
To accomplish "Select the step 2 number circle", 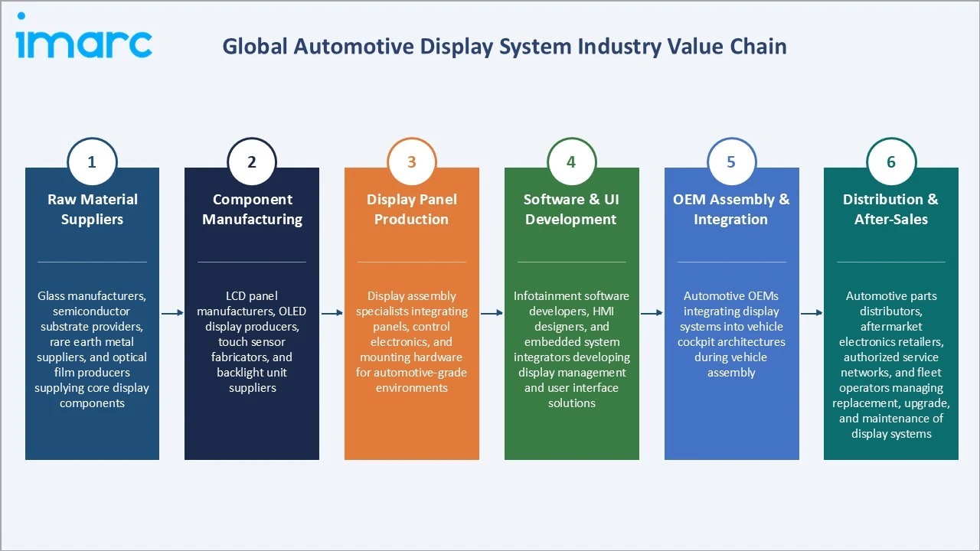I will pyautogui.click(x=252, y=162).
